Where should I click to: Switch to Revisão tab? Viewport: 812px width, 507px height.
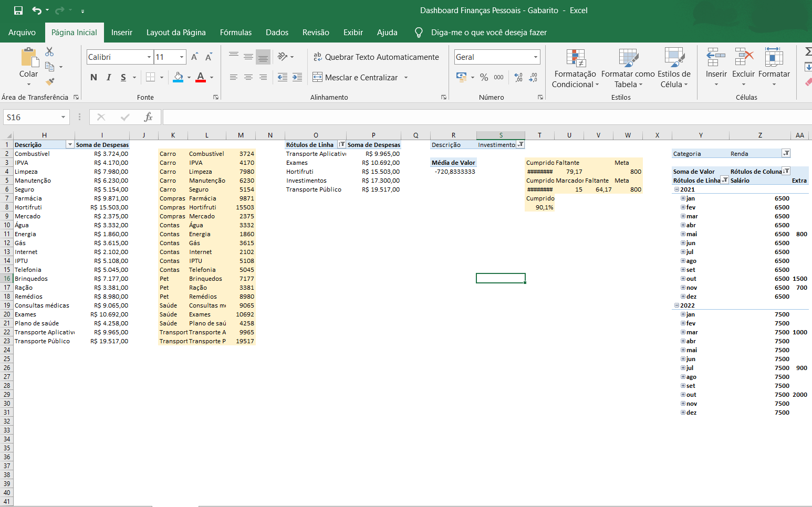pos(316,33)
